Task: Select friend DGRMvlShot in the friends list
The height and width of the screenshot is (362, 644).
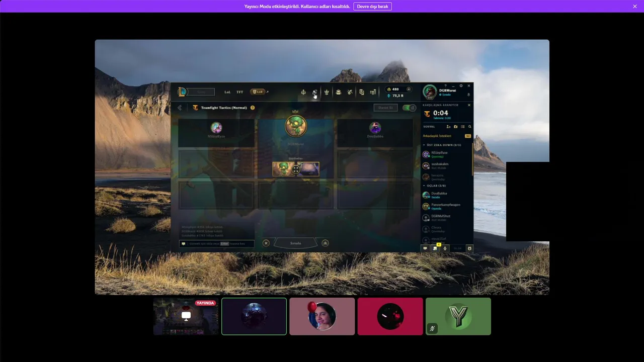Action: [447, 217]
